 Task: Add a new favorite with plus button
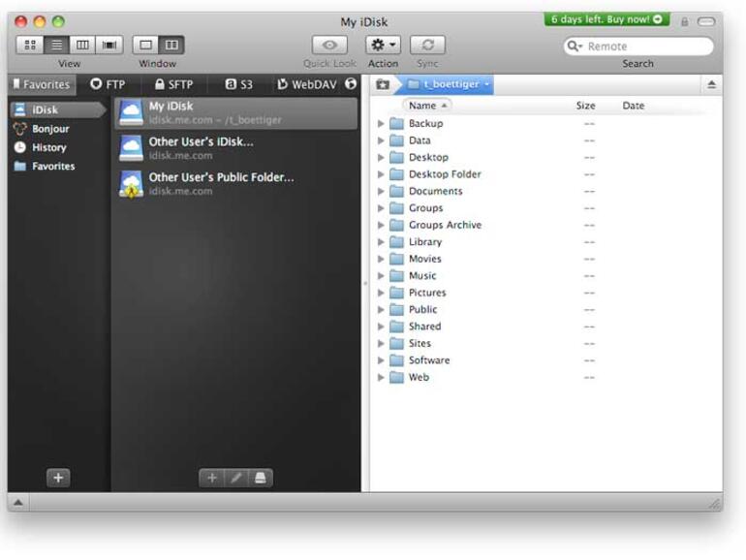click(x=212, y=478)
